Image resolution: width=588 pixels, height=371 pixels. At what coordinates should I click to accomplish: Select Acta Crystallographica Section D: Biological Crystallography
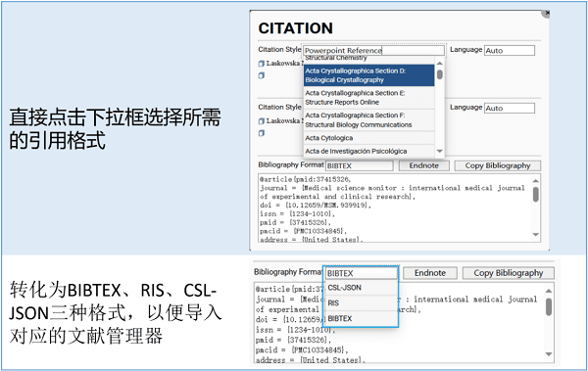369,75
